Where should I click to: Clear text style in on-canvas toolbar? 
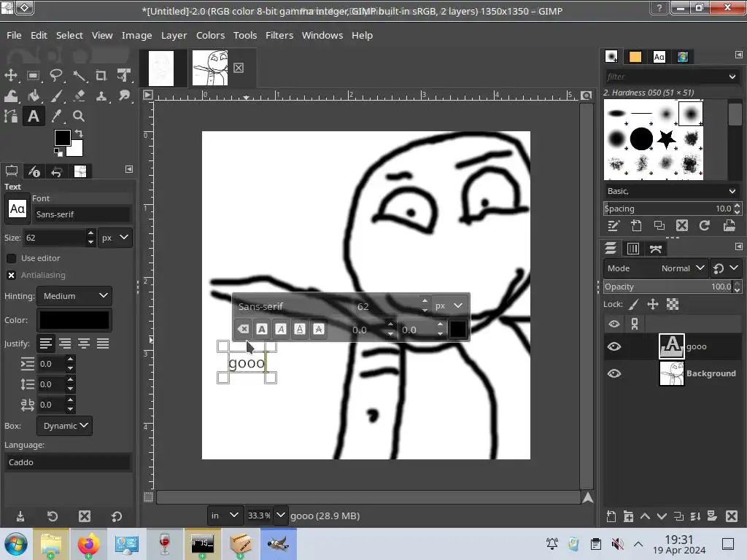tap(243, 329)
